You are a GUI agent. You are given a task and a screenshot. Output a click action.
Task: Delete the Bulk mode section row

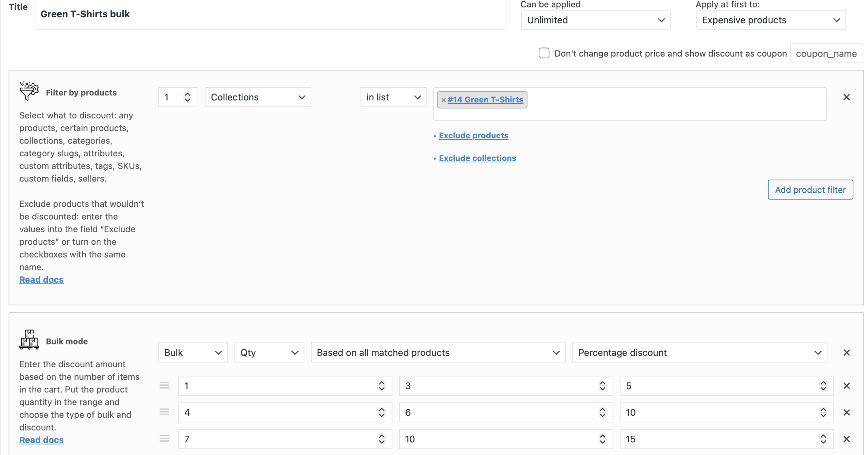(x=846, y=353)
